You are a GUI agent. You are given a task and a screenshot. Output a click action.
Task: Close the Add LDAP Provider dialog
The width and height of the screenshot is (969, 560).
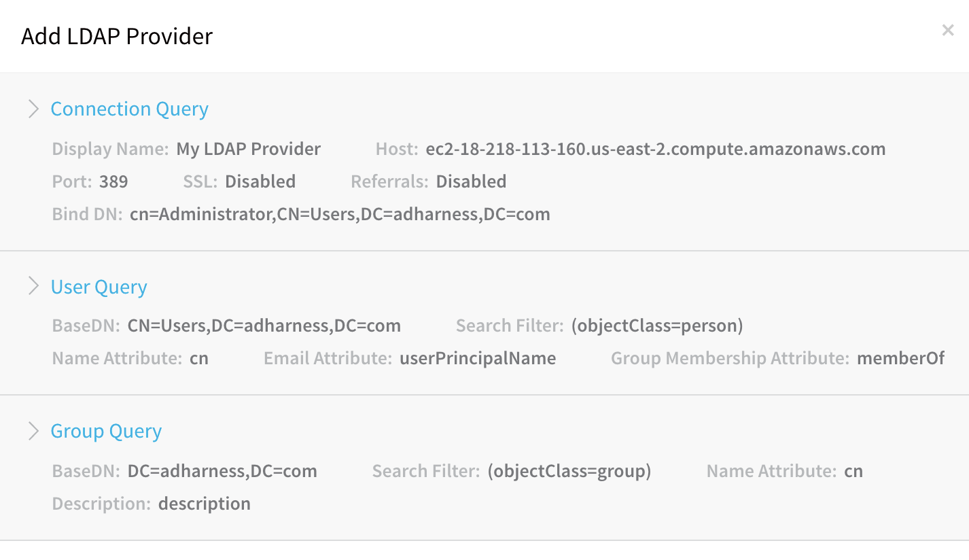pyautogui.click(x=947, y=30)
